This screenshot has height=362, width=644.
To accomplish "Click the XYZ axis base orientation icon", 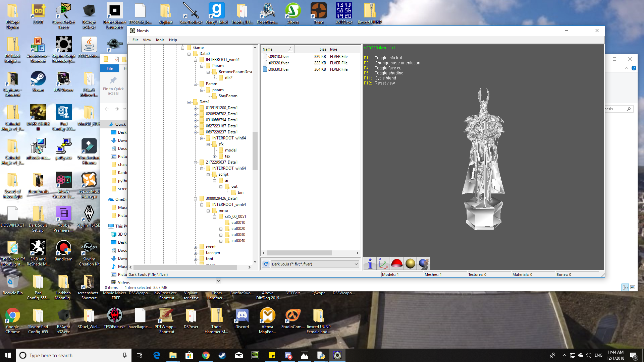I will pyautogui.click(x=383, y=263).
